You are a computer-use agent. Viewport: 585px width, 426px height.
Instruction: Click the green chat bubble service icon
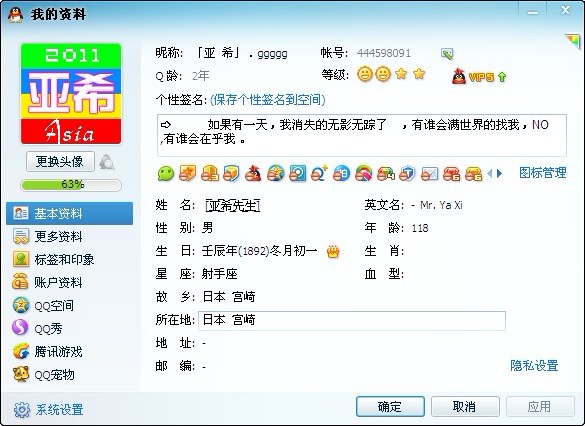point(166,173)
